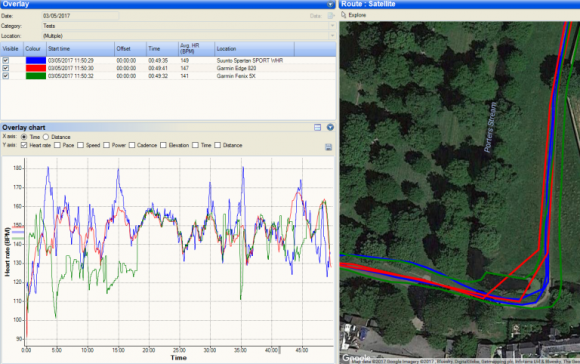Uncheck visibility for Suunto Spartan SPORT WHR
580x364 pixels.
tap(6, 60)
